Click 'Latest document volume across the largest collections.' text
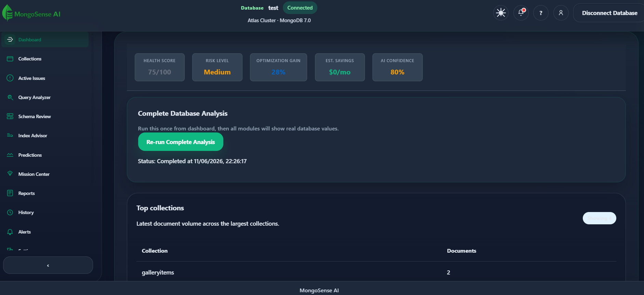Viewport: 644px width, 295px height. [x=208, y=224]
